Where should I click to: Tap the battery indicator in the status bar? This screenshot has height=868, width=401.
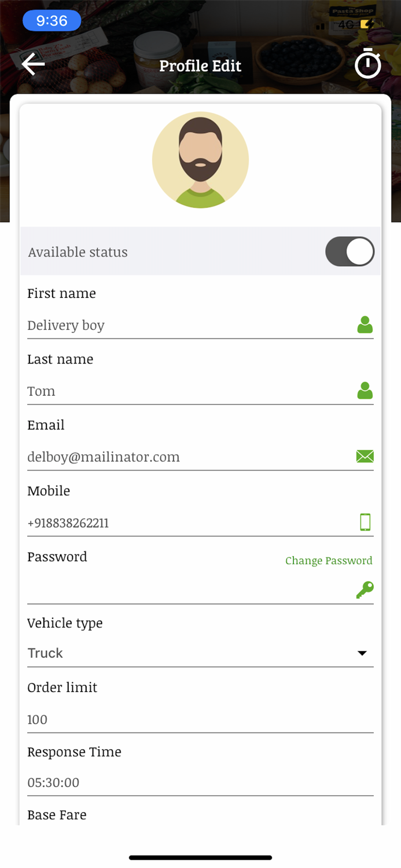tap(367, 25)
